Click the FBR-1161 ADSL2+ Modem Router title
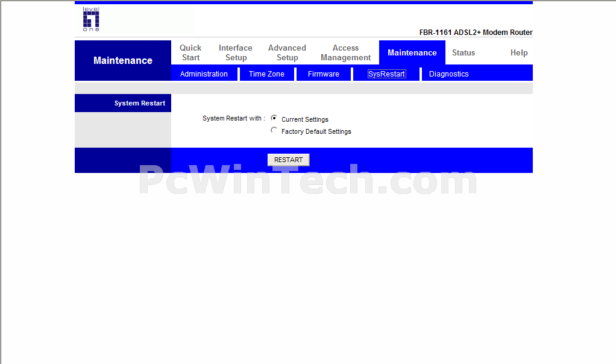Screen dimensions: 616x364 point(476,33)
